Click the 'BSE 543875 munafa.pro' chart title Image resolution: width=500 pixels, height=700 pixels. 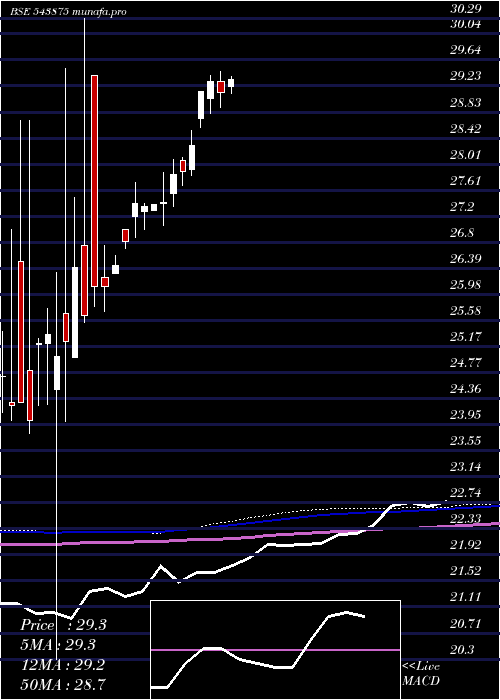click(69, 12)
